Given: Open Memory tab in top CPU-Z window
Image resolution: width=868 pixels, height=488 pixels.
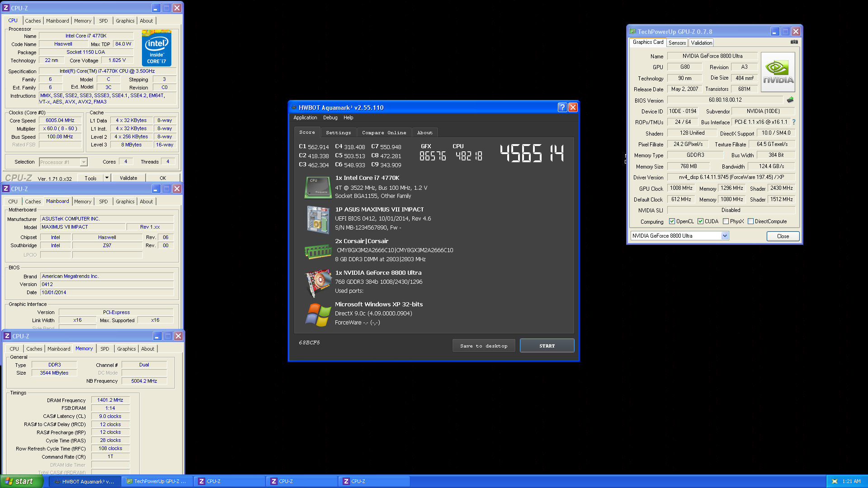Looking at the screenshot, I should pyautogui.click(x=83, y=21).
